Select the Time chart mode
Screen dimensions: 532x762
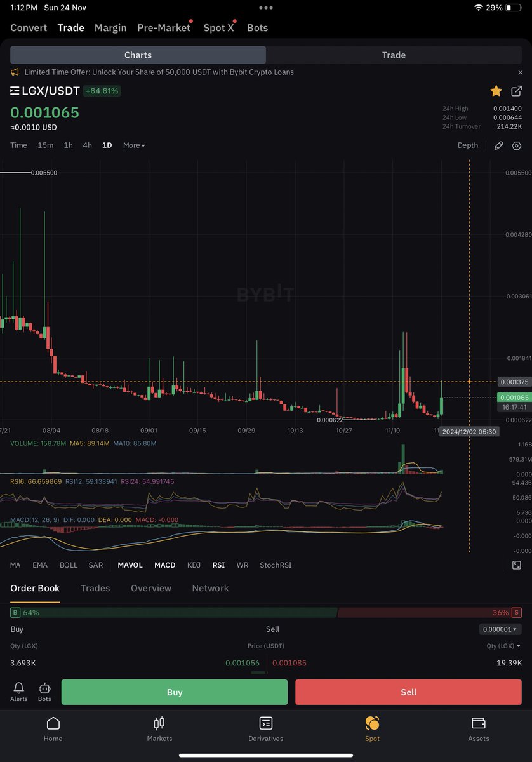pos(18,145)
